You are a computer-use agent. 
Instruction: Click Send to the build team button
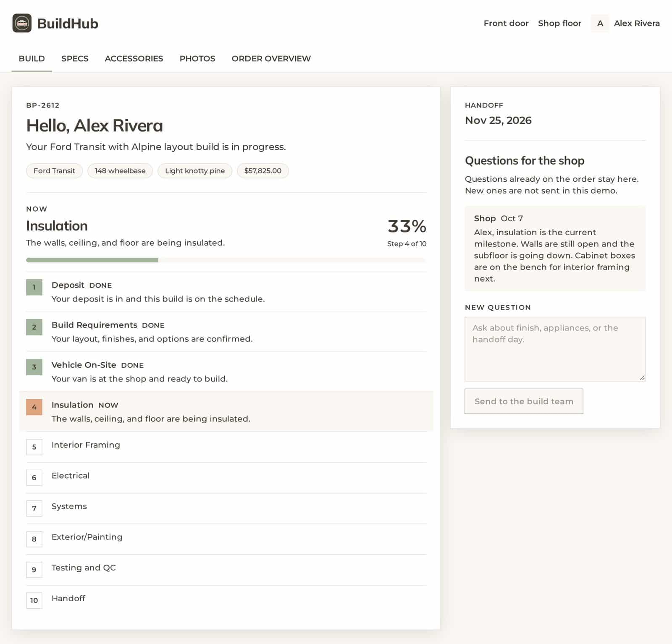(524, 401)
